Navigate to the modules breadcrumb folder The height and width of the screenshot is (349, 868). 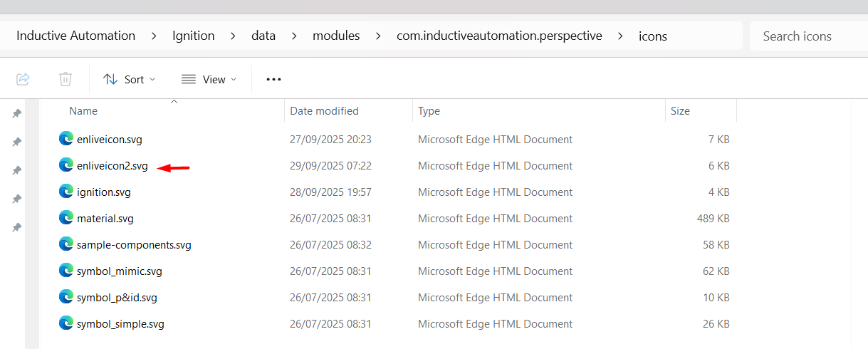pyautogui.click(x=336, y=36)
